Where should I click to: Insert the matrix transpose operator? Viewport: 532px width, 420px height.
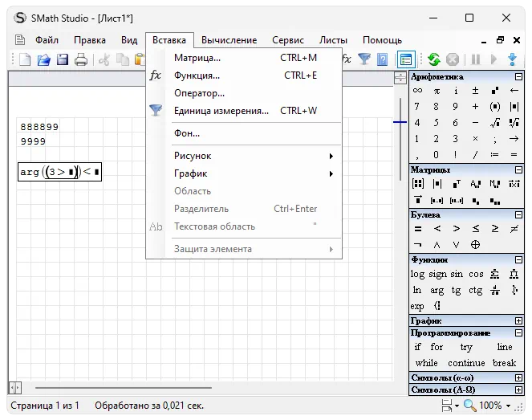[457, 184]
